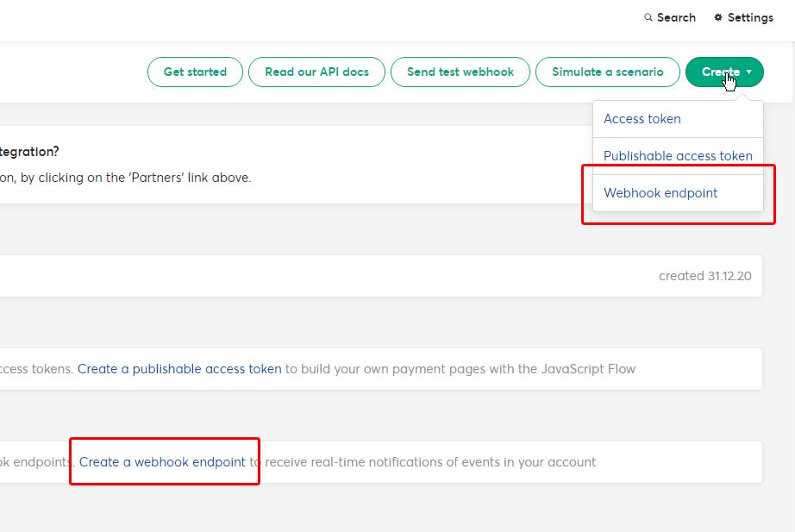Follow the Create a webhook endpoint link

pyautogui.click(x=162, y=462)
